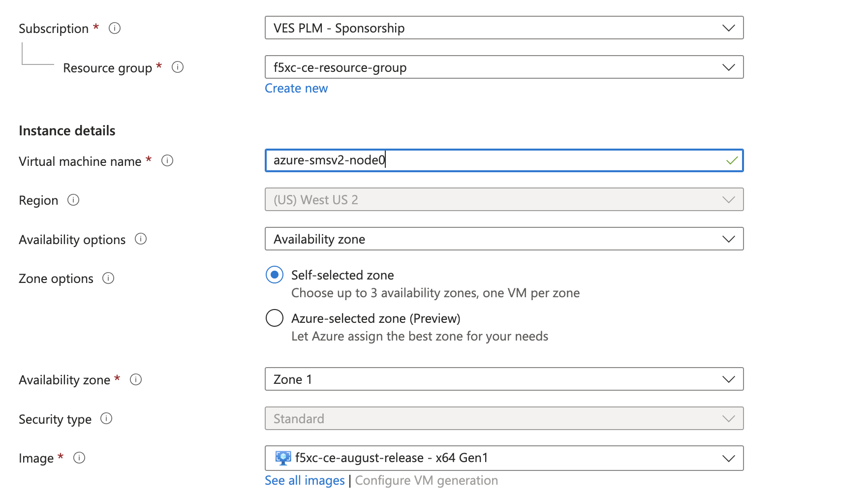Click the info icon next to Security type
The height and width of the screenshot is (497, 868).
click(106, 419)
